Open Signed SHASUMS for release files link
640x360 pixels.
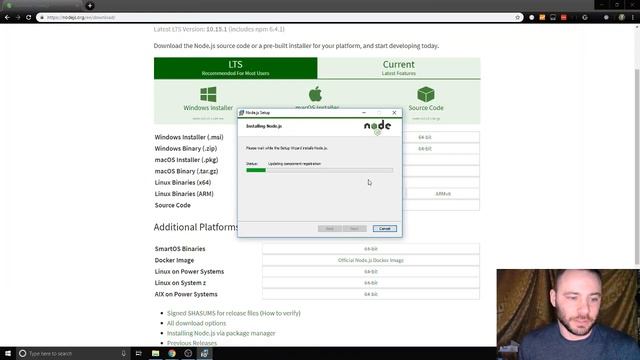233,313
